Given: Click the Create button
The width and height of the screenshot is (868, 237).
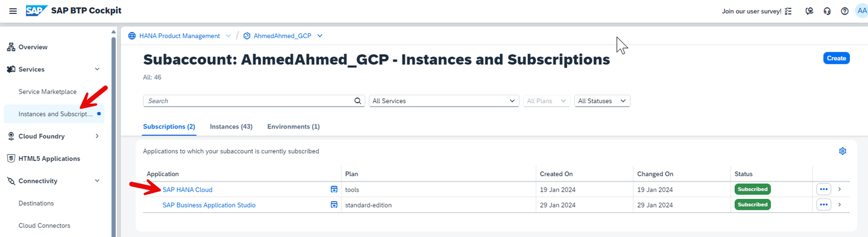Looking at the screenshot, I should pyautogui.click(x=836, y=58).
